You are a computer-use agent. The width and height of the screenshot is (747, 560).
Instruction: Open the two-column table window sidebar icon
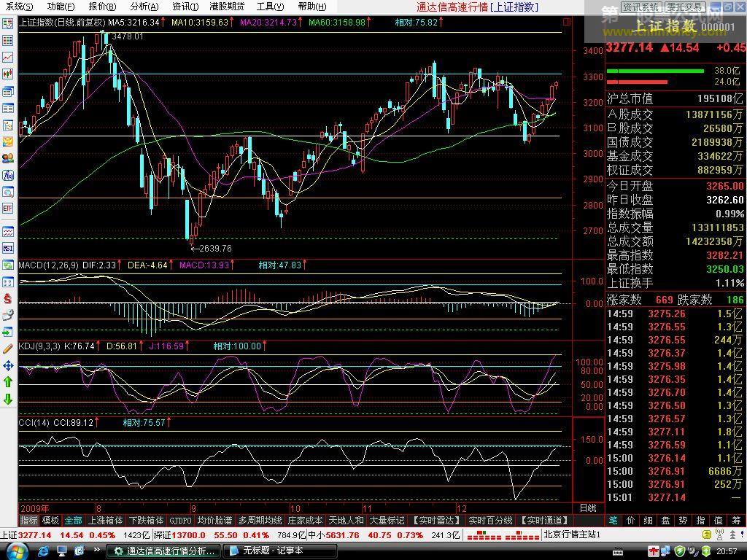tap(7, 109)
